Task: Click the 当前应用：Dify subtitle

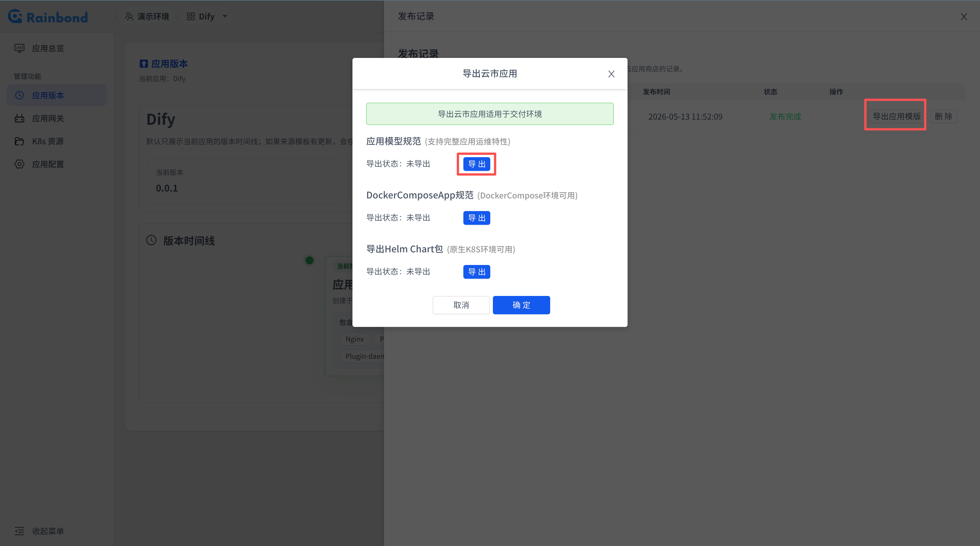Action: pos(162,79)
